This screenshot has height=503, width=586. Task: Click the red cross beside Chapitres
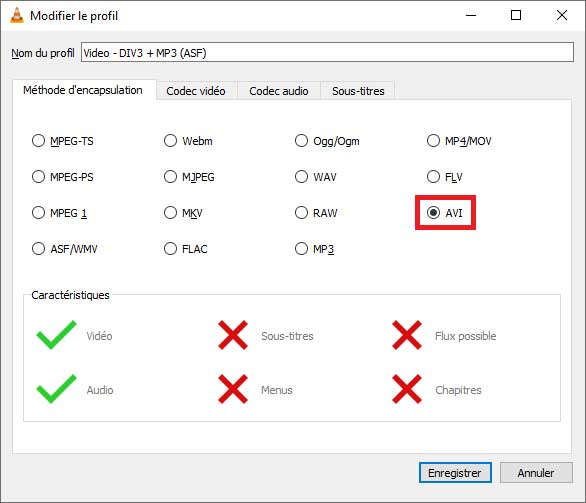pyautogui.click(x=407, y=389)
